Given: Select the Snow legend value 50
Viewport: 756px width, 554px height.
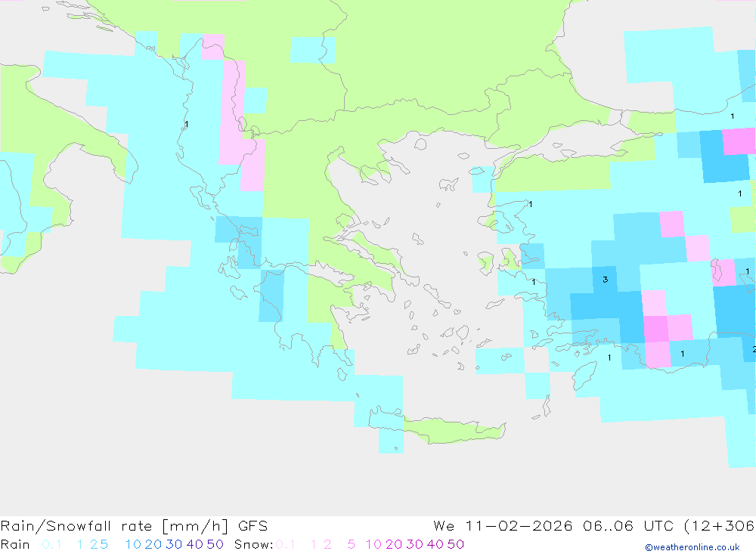Looking at the screenshot, I should pyautogui.click(x=456, y=544).
